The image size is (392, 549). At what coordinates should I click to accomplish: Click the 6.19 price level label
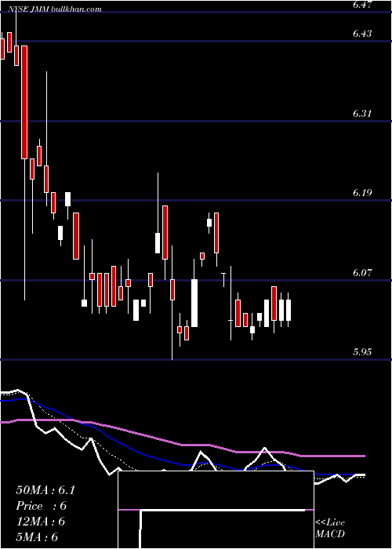(x=362, y=193)
